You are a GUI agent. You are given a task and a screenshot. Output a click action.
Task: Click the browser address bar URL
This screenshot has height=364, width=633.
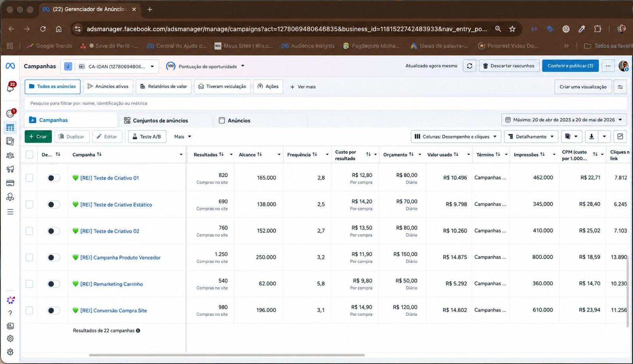[x=287, y=29]
